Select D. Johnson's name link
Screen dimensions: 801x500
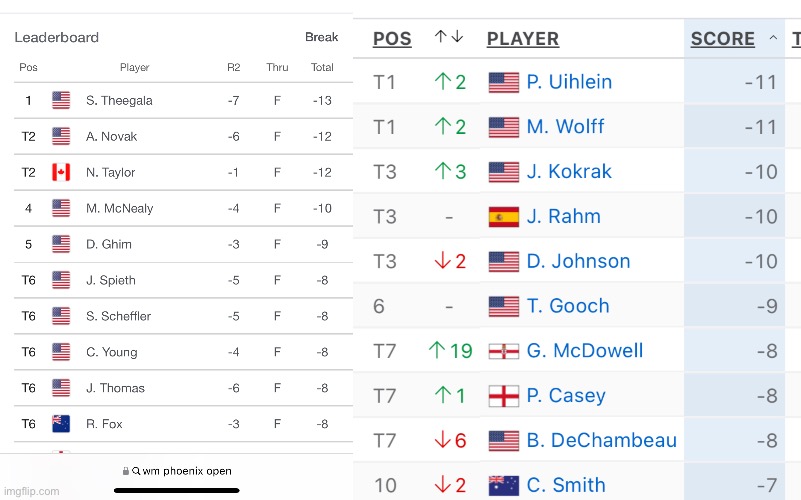click(578, 262)
